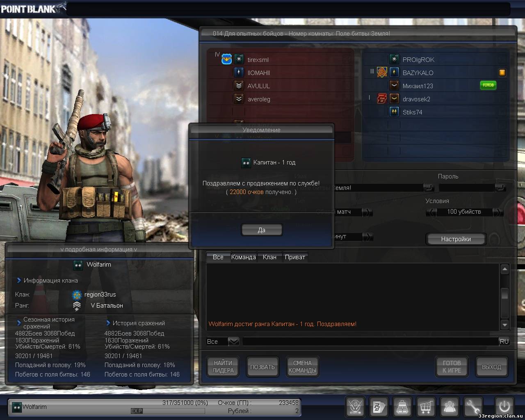Viewport: 525px width, 420px height.
Task: Open the shopping cart store icon
Action: pyautogui.click(x=426, y=407)
